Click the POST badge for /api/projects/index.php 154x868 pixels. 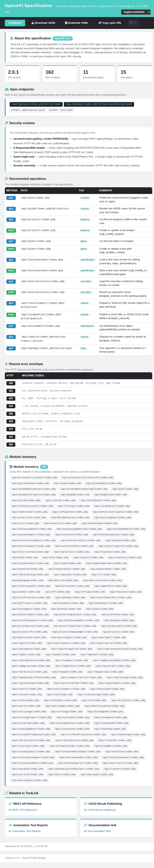pyautogui.click(x=11, y=230)
